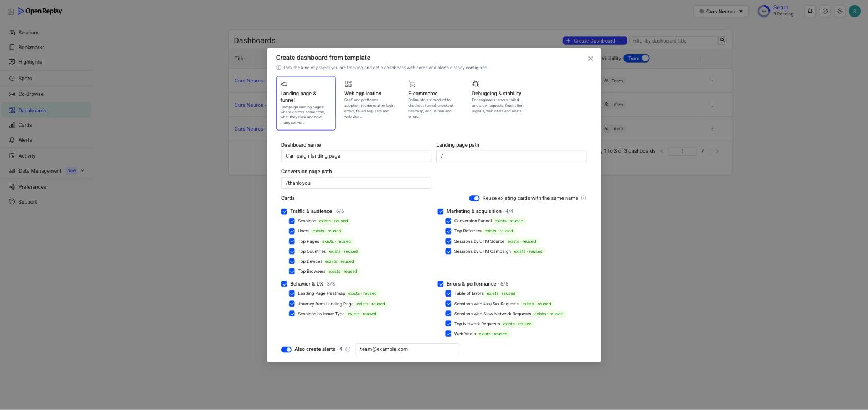868x410 pixels.
Task: Uncheck the Top Browsers card checkbox
Action: click(292, 272)
